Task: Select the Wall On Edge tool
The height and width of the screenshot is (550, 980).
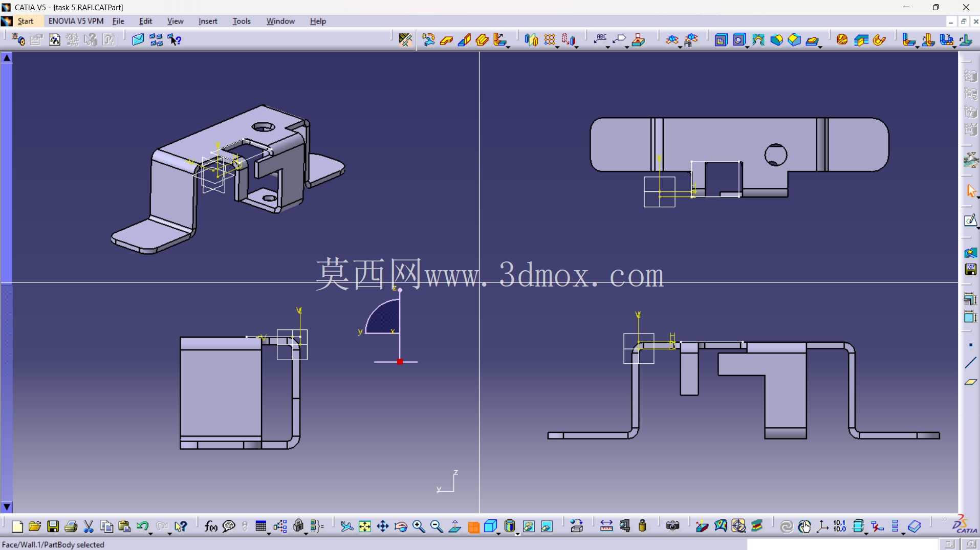Action: pos(464,40)
